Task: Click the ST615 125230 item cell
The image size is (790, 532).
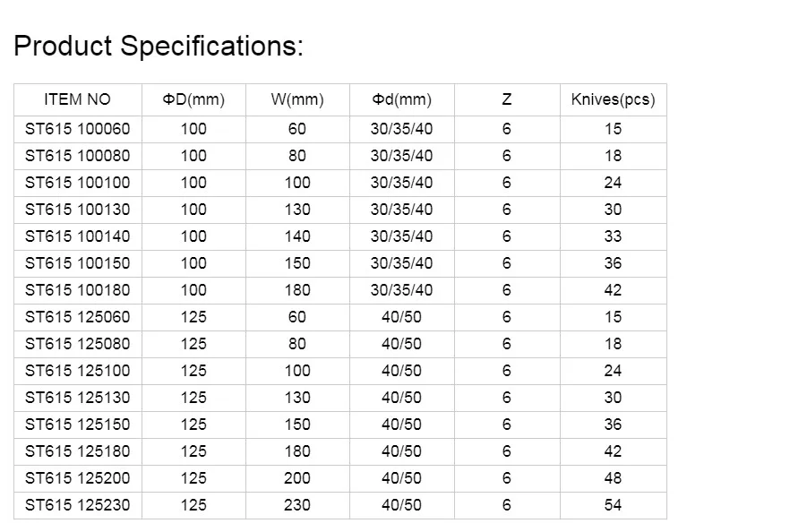Action: [78, 505]
